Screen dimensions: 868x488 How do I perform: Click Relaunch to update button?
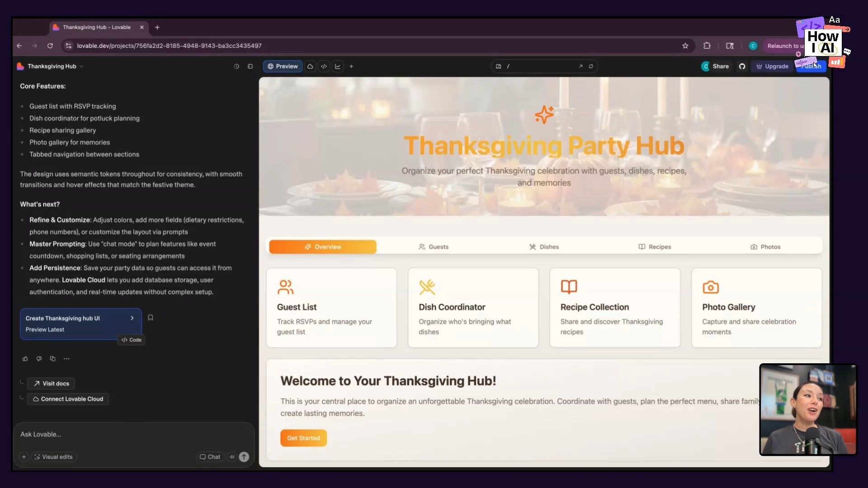click(x=785, y=46)
